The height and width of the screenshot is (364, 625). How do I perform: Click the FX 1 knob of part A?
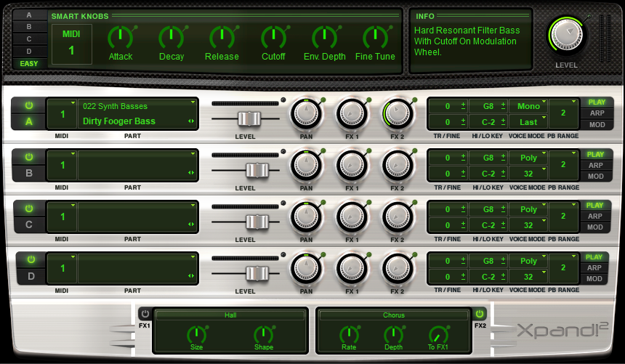(352, 113)
